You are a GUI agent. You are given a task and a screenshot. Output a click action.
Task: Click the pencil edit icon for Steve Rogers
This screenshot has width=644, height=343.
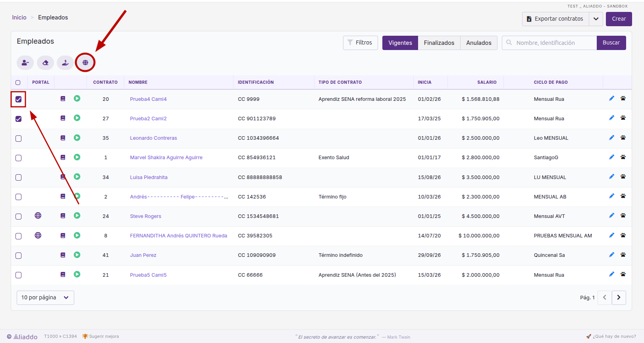611,216
